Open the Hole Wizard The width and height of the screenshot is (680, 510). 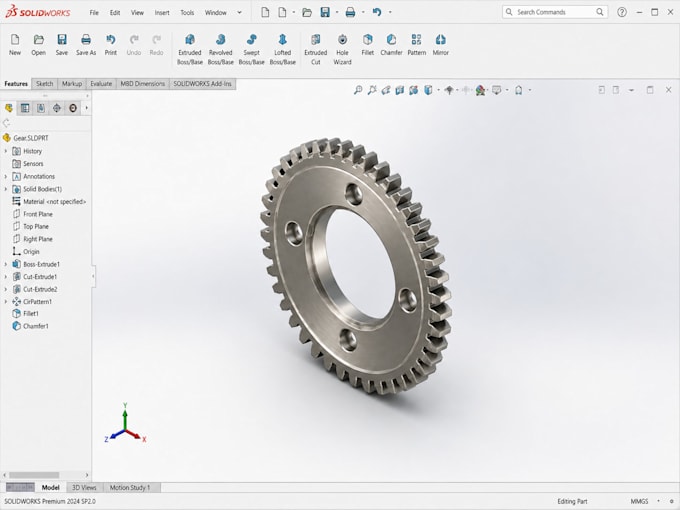(x=342, y=49)
